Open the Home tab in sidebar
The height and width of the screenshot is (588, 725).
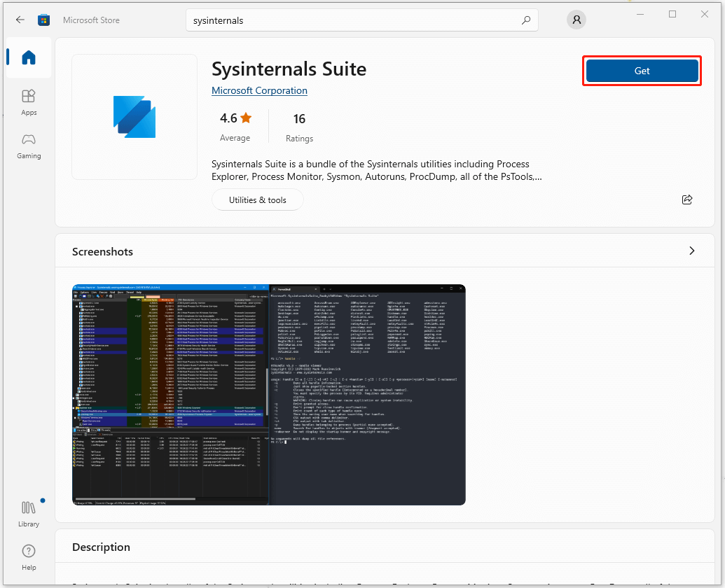click(x=29, y=57)
